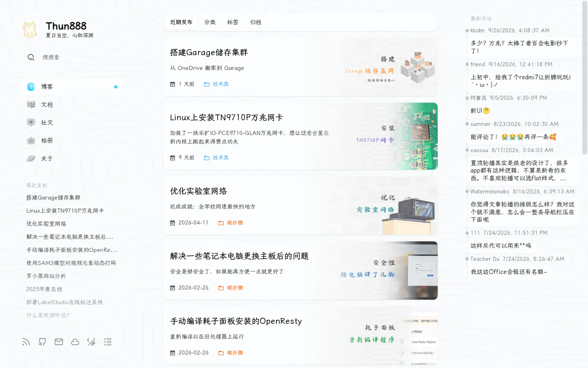Click the email envelope icon
The image size is (588, 368).
pos(59,342)
